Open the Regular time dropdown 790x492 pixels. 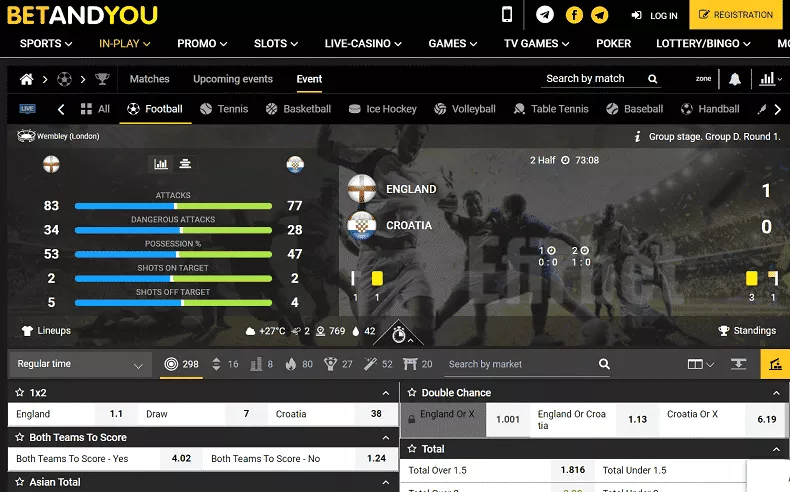(80, 364)
